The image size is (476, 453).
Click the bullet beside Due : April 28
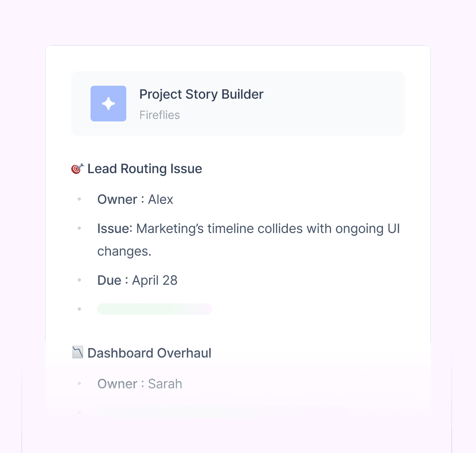pyautogui.click(x=79, y=280)
